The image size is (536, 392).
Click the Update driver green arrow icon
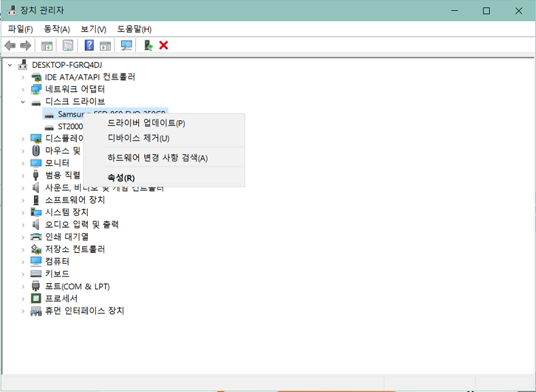coord(148,46)
